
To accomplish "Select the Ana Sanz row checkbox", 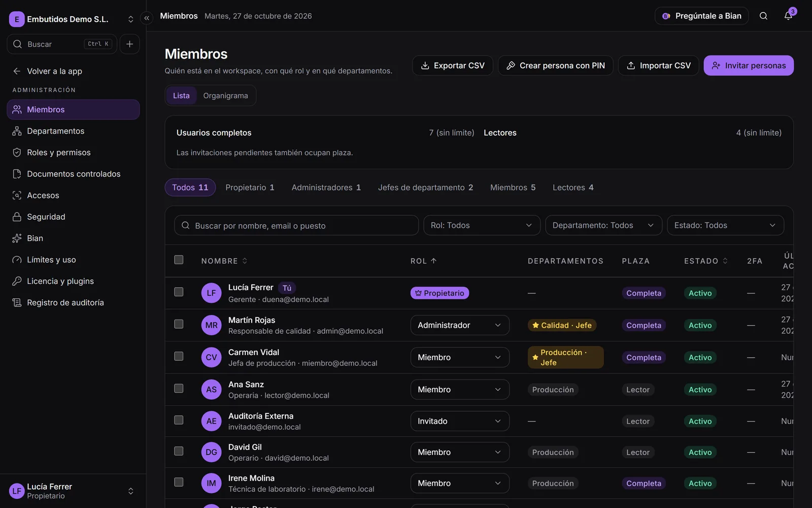I will pos(179,388).
